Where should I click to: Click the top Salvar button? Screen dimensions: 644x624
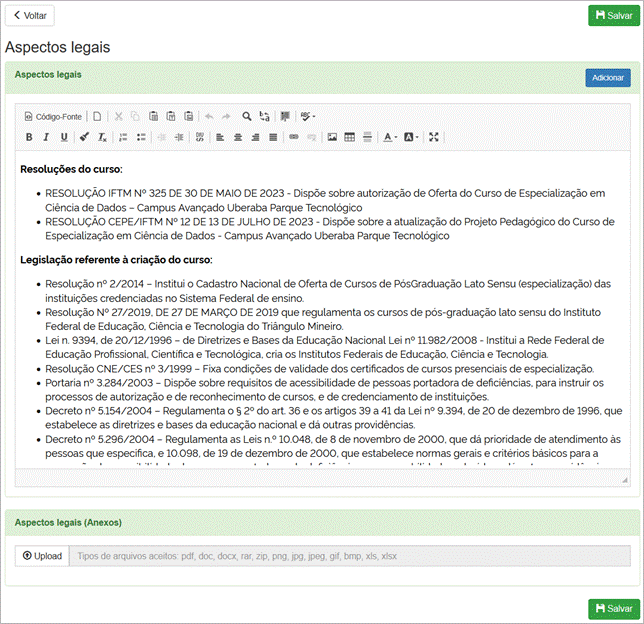coord(610,16)
